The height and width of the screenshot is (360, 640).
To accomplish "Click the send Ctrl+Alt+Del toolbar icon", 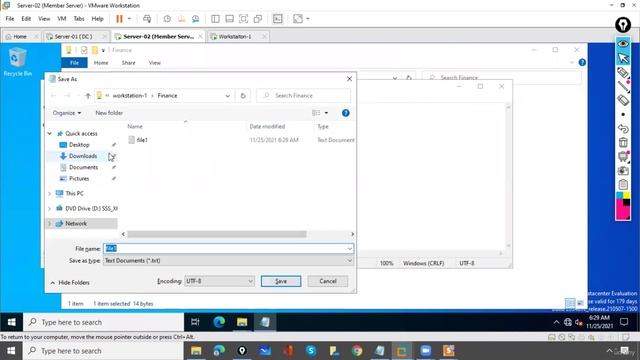I will click(x=147, y=19).
